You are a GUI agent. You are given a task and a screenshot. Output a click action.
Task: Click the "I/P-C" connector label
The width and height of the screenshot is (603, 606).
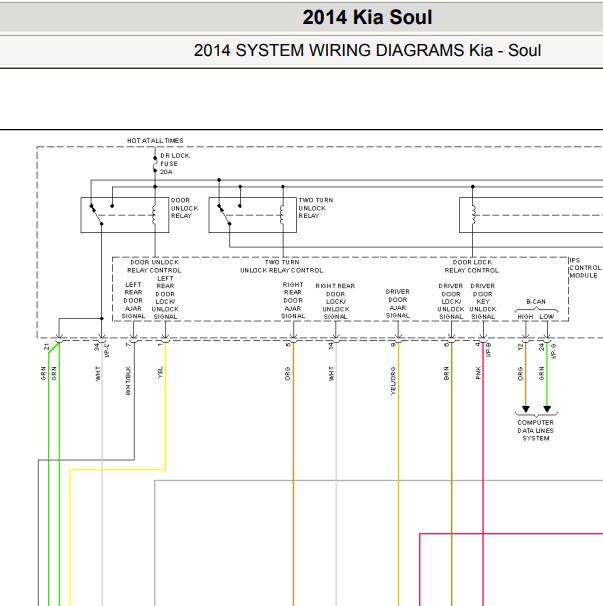click(107, 350)
